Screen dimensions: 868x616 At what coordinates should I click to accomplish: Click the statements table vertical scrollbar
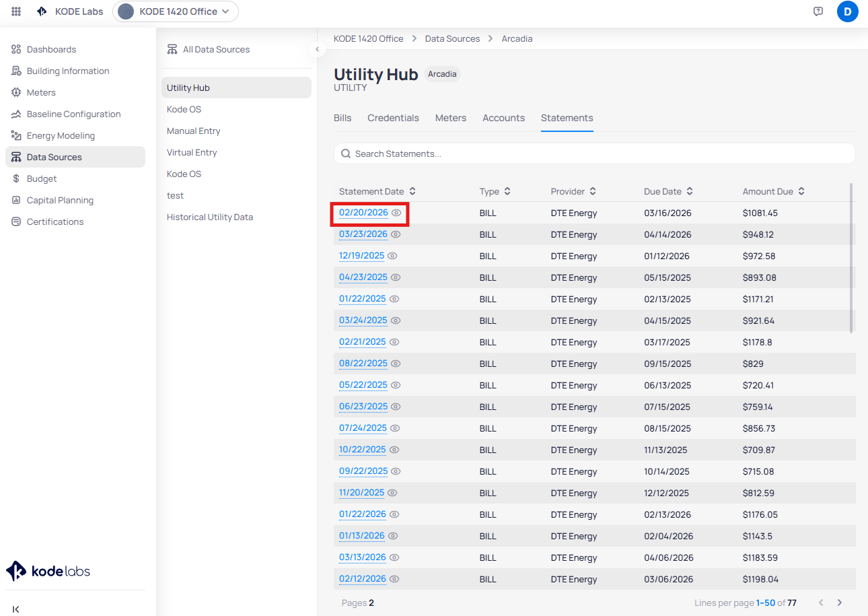pyautogui.click(x=851, y=257)
